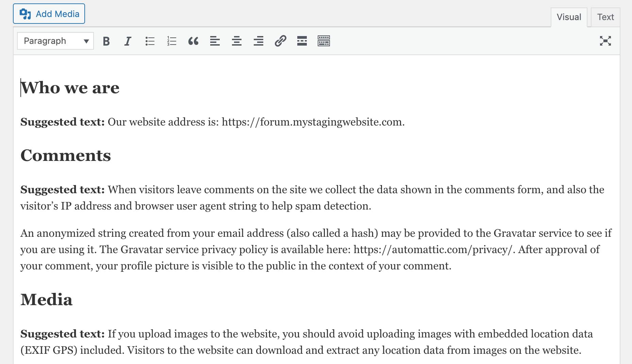Align text center
The image size is (632, 364).
click(x=237, y=41)
